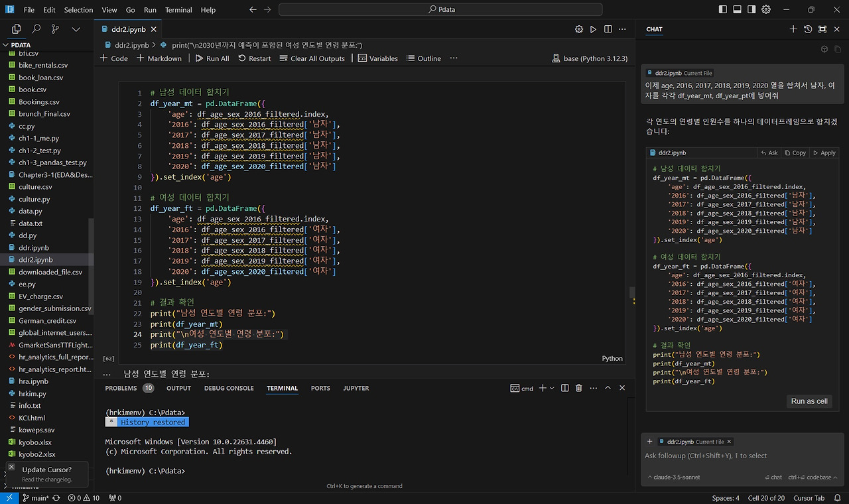This screenshot has height=504, width=849.
Task: Open notebook settings gear in editor toolbar
Action: coord(579,29)
